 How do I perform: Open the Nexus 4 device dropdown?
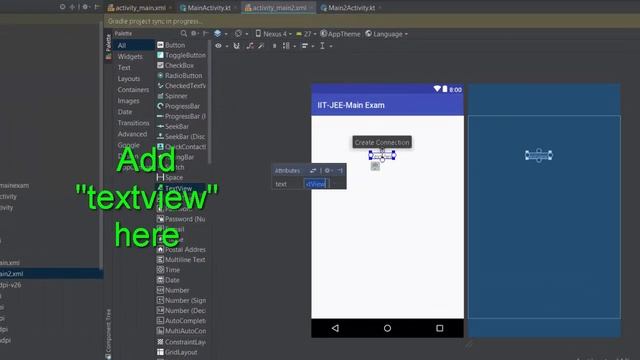pyautogui.click(x=273, y=34)
